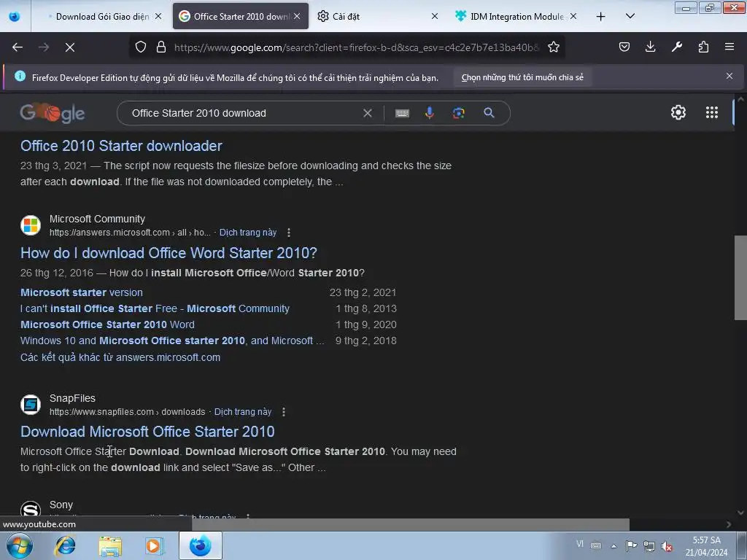Open 'I can't install Office Starter Free' link

pos(155,308)
